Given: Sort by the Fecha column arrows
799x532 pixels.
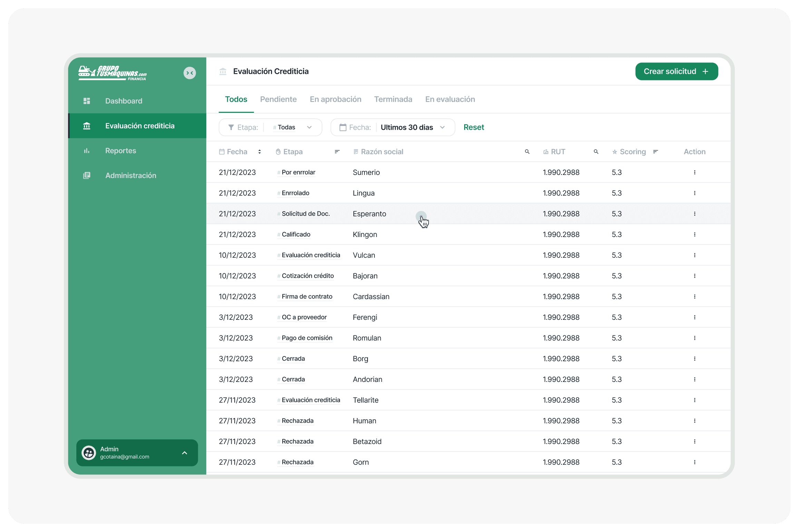Looking at the screenshot, I should point(260,151).
